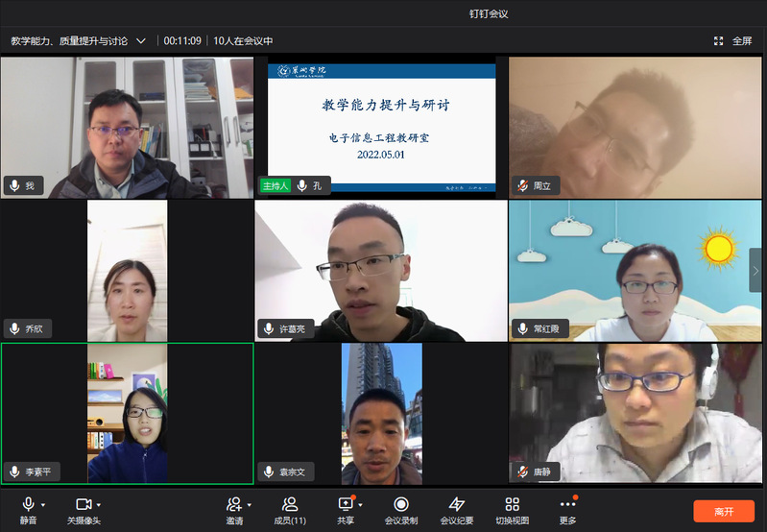Expand the arrow beside 关摄像头 camera
Screen dimensions: 767x532
click(99, 504)
